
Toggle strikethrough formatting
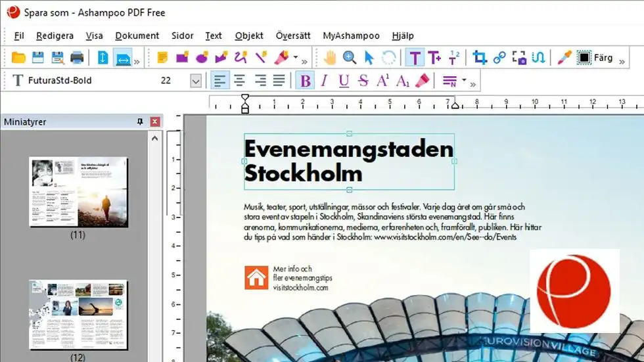(x=363, y=80)
